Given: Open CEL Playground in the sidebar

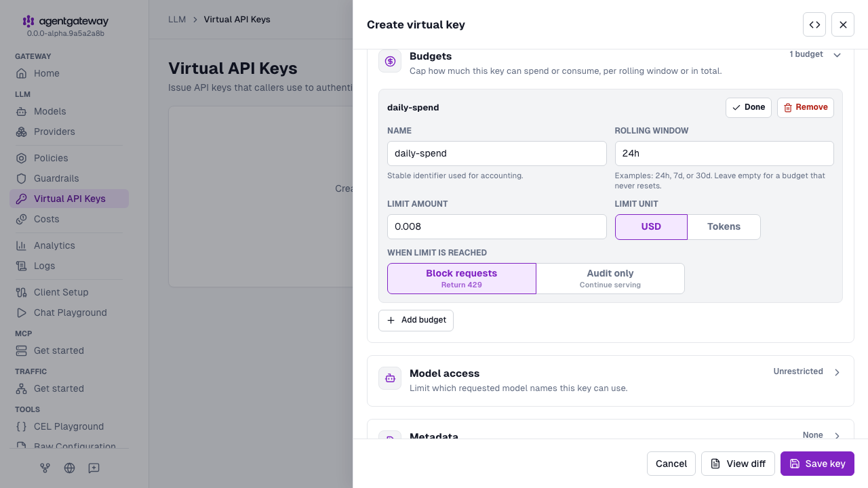Looking at the screenshot, I should tap(68, 426).
